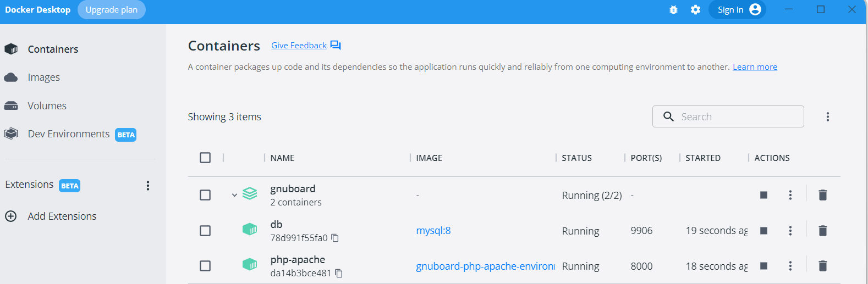The image size is (868, 284).
Task: Open table options menu beside search
Action: [828, 116]
